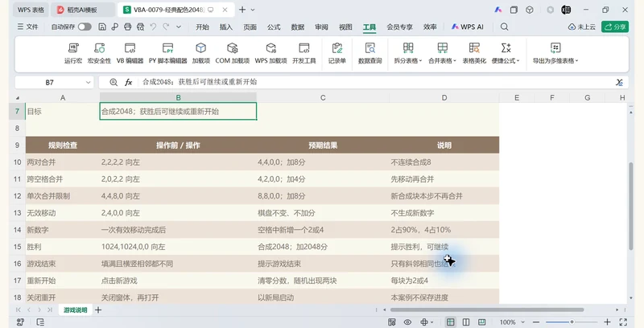Click zoom in plus on status bar
The image size is (644, 328).
point(608,322)
